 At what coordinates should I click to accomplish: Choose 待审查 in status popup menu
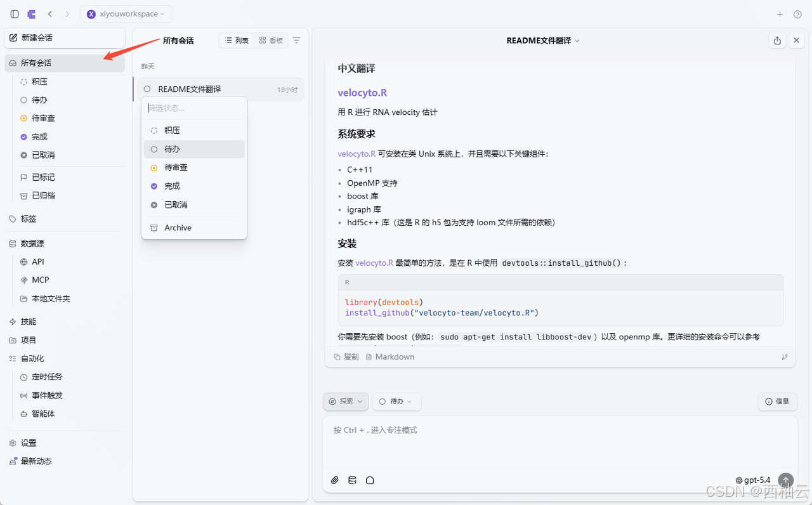tap(194, 167)
